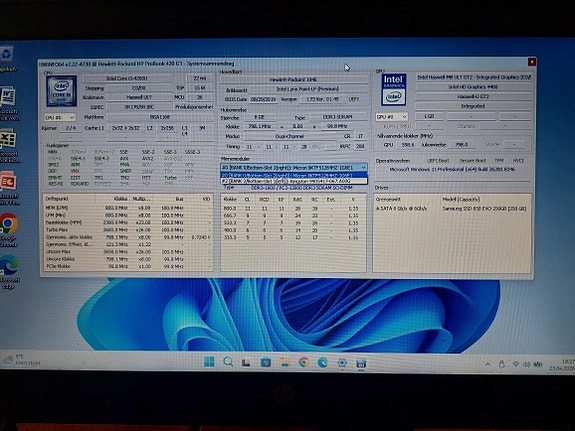Click the SATA 6 Gb/s interface warning icon
Image resolution: width=575 pixels, height=431 pixels.
point(378,208)
